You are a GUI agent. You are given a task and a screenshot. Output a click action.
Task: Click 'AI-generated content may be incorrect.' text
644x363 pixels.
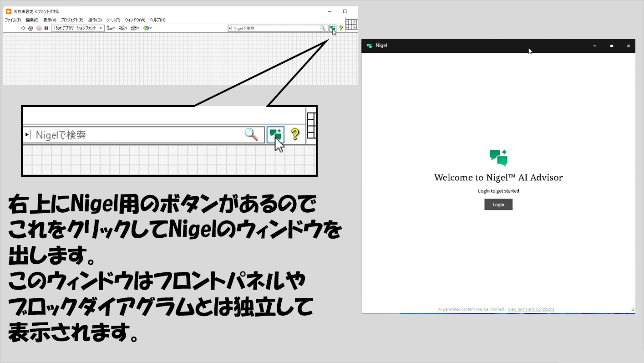coord(472,310)
